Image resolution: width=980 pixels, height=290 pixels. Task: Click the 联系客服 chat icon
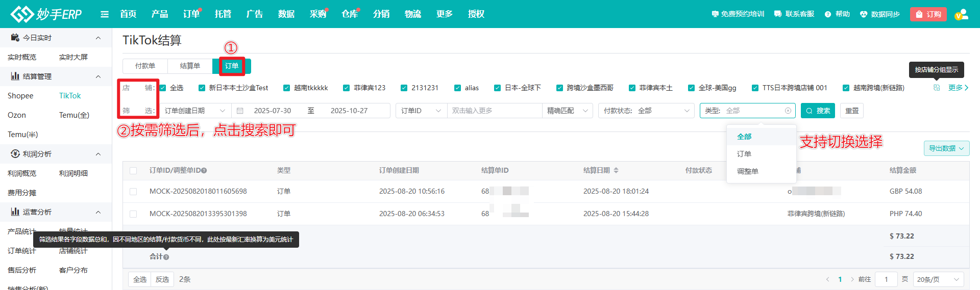(x=778, y=14)
